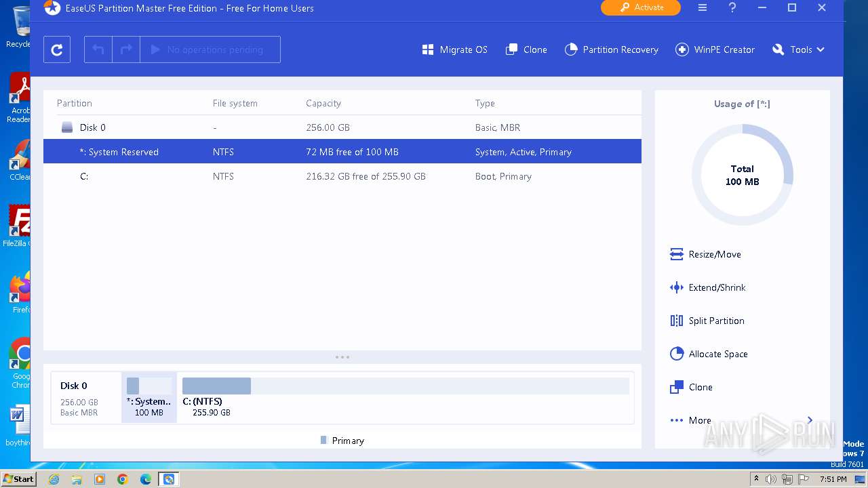Click the redo arrow in the toolbar
The width and height of the screenshot is (868, 488).
(x=126, y=49)
